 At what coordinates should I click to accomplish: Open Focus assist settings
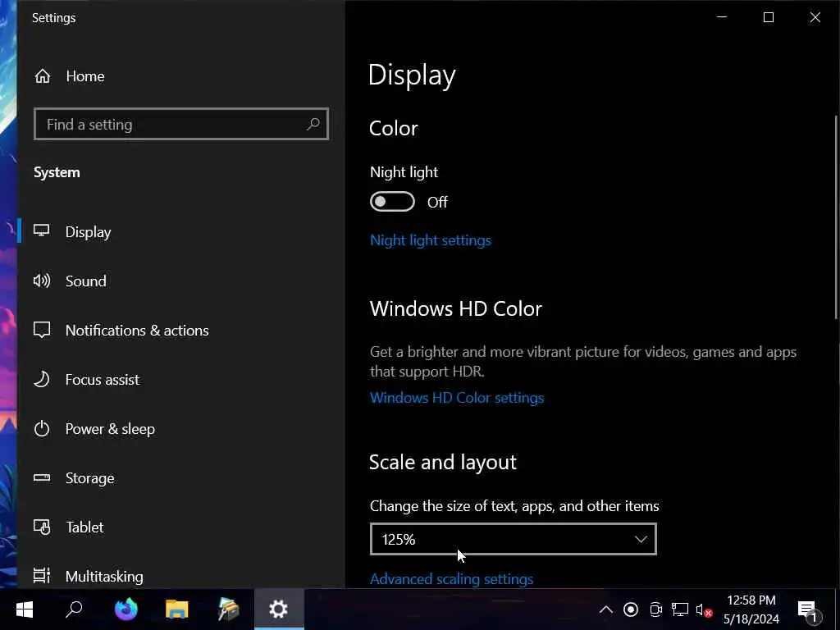click(x=181, y=379)
